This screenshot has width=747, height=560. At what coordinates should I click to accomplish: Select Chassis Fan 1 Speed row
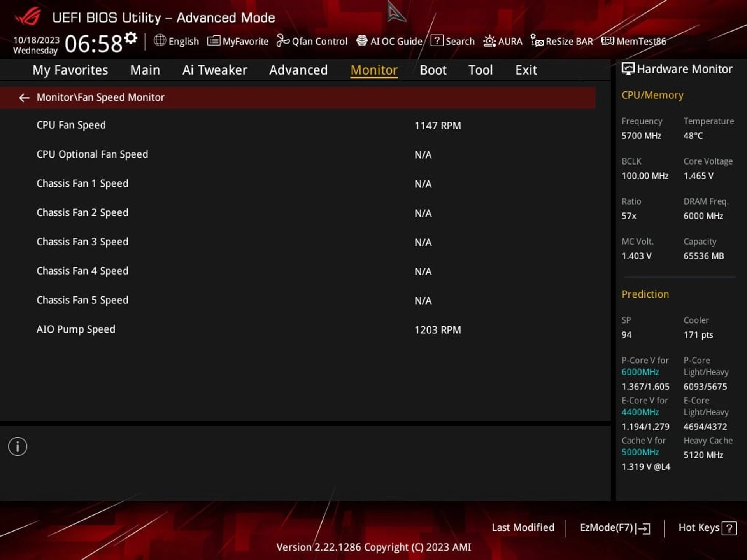pos(298,184)
